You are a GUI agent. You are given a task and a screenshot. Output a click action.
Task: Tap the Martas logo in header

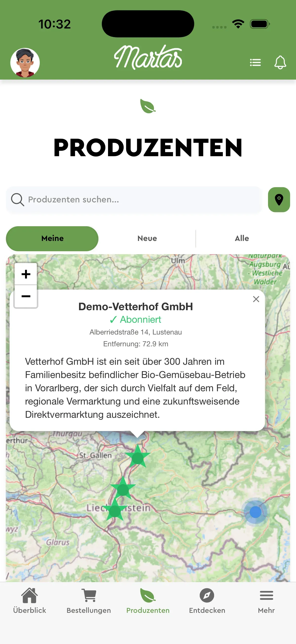click(x=148, y=57)
